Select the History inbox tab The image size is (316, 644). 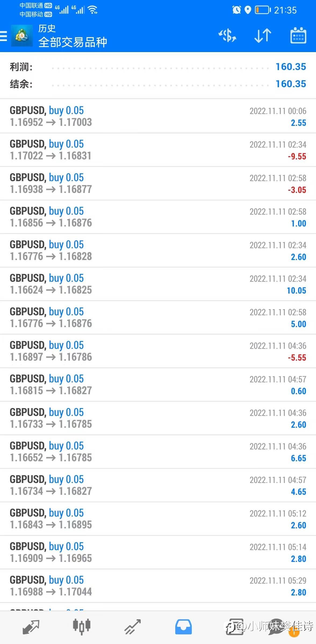point(184,627)
